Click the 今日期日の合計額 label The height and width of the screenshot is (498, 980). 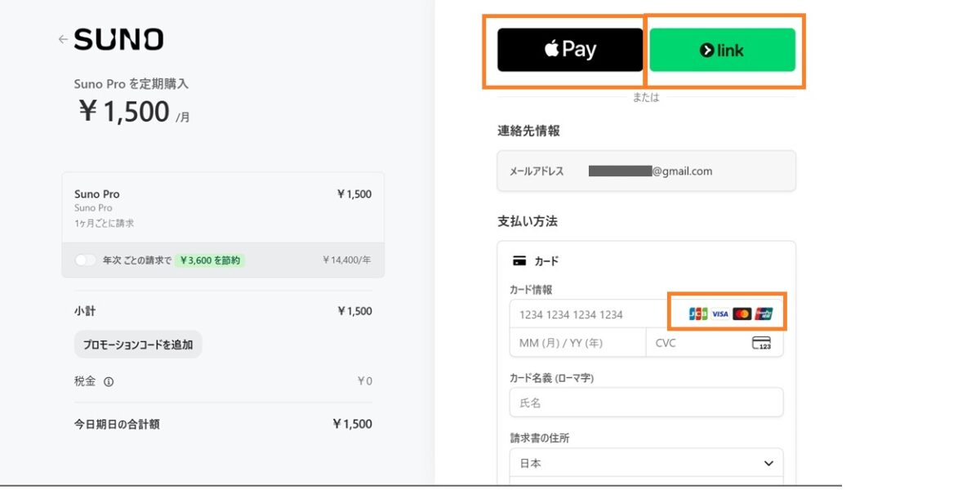tap(117, 424)
